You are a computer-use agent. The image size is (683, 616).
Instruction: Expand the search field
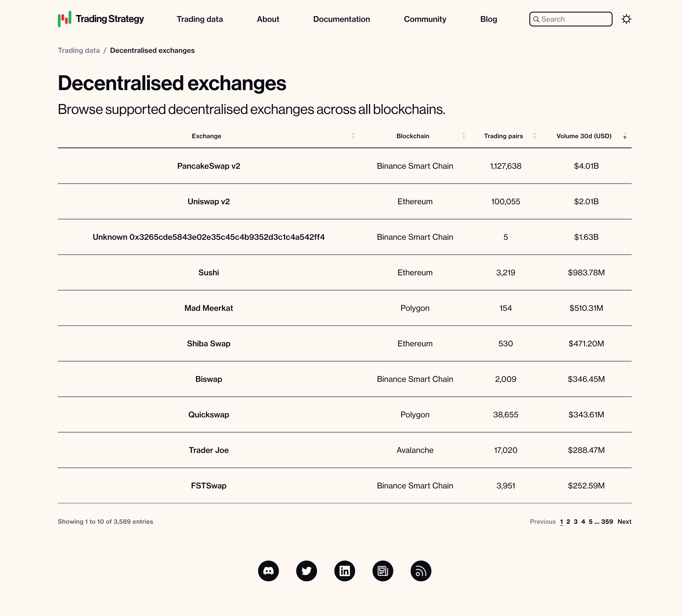[x=571, y=19]
